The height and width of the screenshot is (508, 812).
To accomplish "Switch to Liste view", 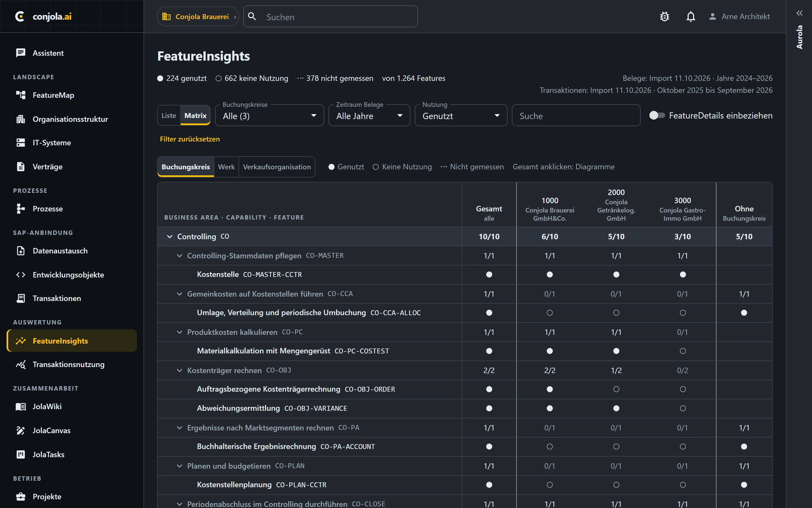I will (169, 115).
